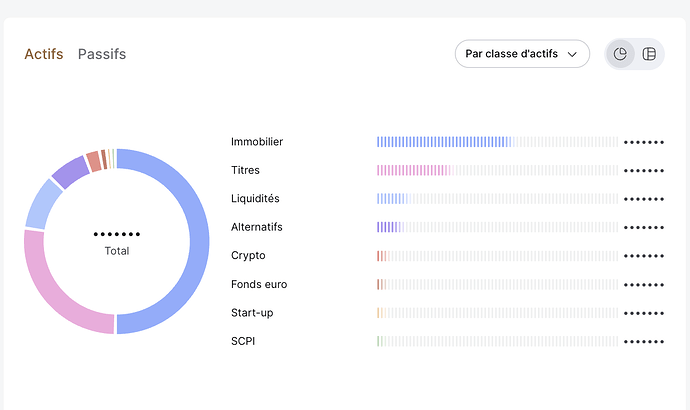Image resolution: width=690 pixels, height=410 pixels.
Task: Open the Par classe d'actifs dropdown
Action: tap(522, 54)
